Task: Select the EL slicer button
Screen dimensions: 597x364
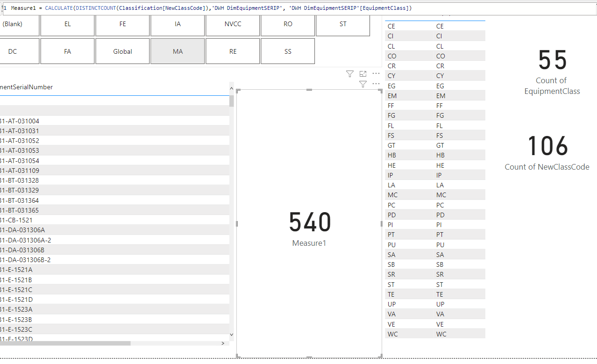Action: 67,24
